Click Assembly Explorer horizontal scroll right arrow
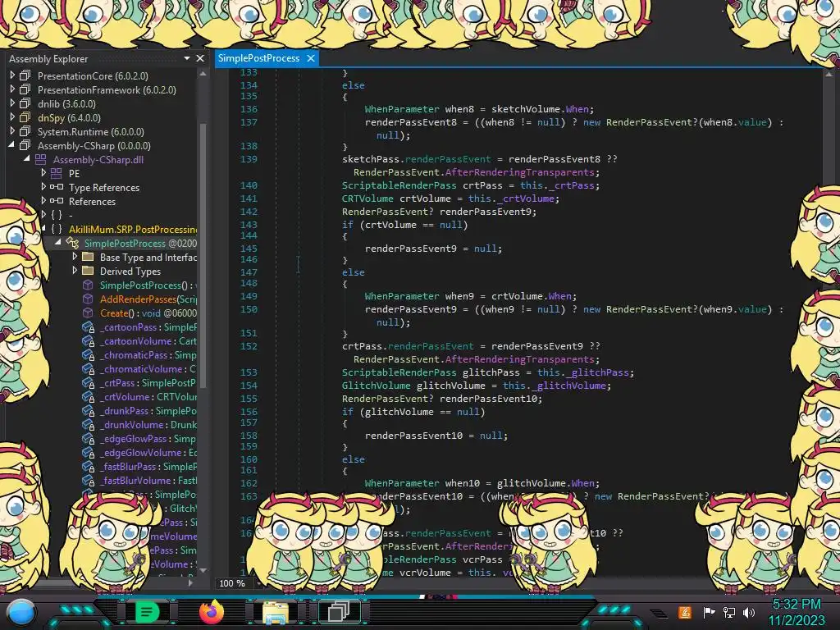 coord(190,582)
